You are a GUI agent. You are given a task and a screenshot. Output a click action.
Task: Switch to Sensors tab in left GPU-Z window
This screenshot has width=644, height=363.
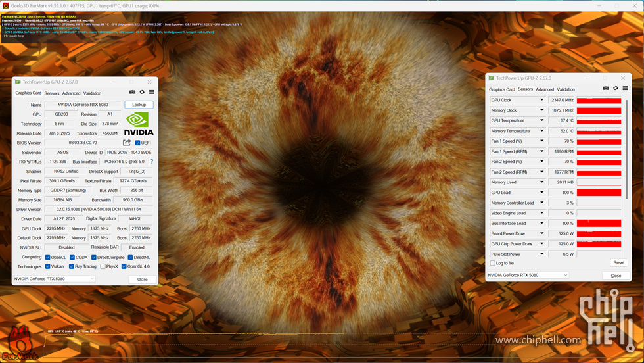[52, 93]
